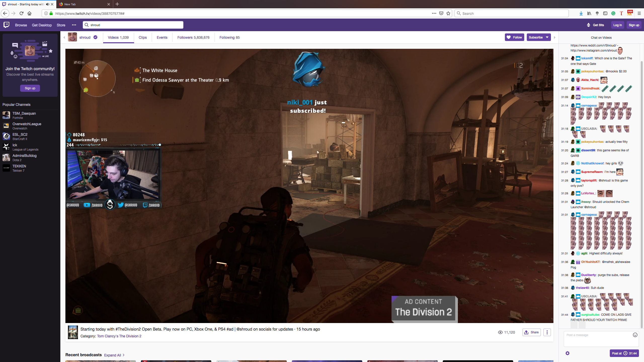Bookmark this page with the star icon

point(448,13)
